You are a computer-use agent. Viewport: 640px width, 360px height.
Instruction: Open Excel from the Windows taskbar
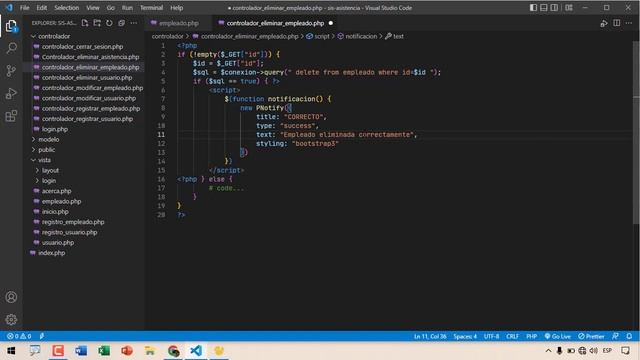pyautogui.click(x=104, y=351)
